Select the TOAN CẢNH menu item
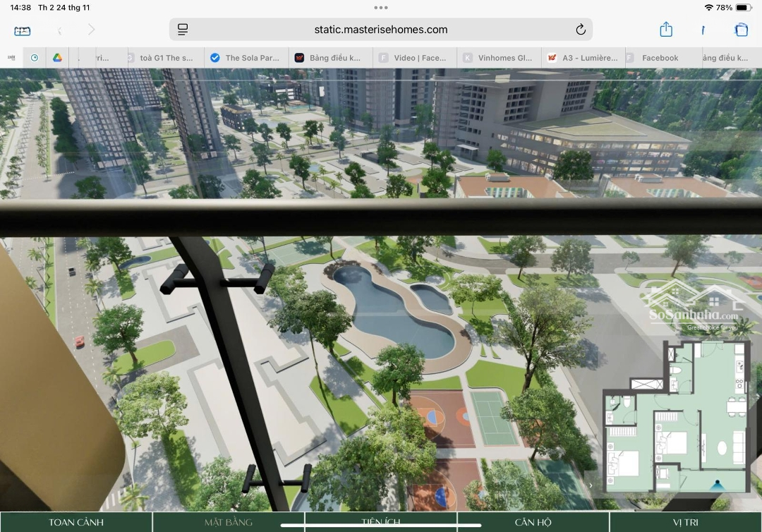The height and width of the screenshot is (532, 762). tap(76, 522)
